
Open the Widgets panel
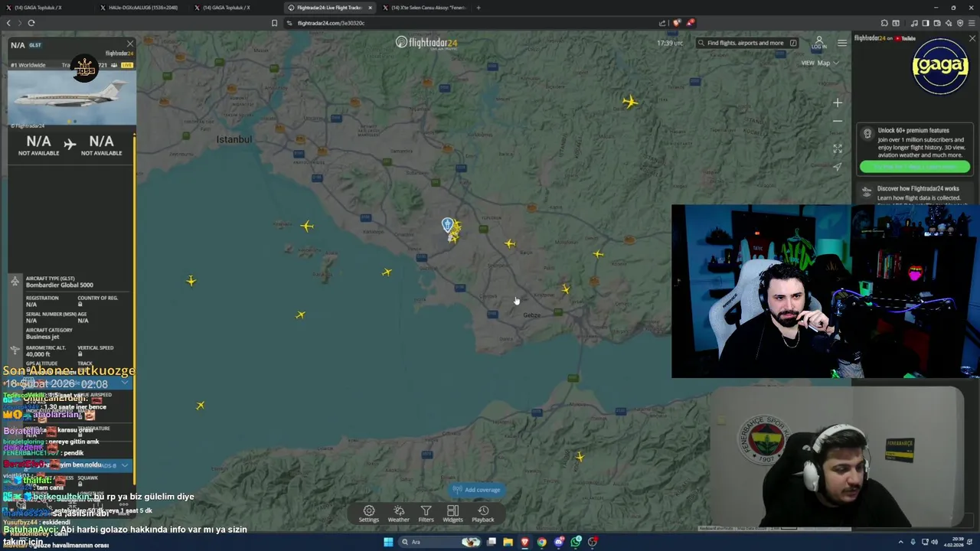pyautogui.click(x=452, y=514)
